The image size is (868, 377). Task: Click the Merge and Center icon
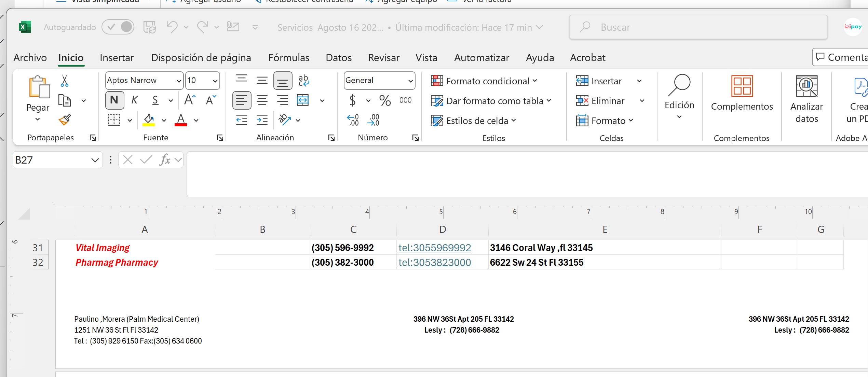coord(303,100)
